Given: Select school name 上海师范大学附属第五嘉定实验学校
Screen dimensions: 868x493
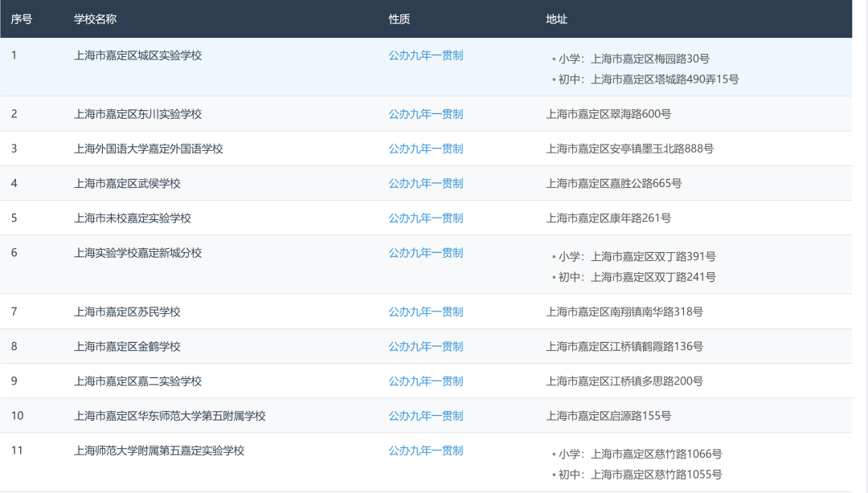Looking at the screenshot, I should pos(159,451).
